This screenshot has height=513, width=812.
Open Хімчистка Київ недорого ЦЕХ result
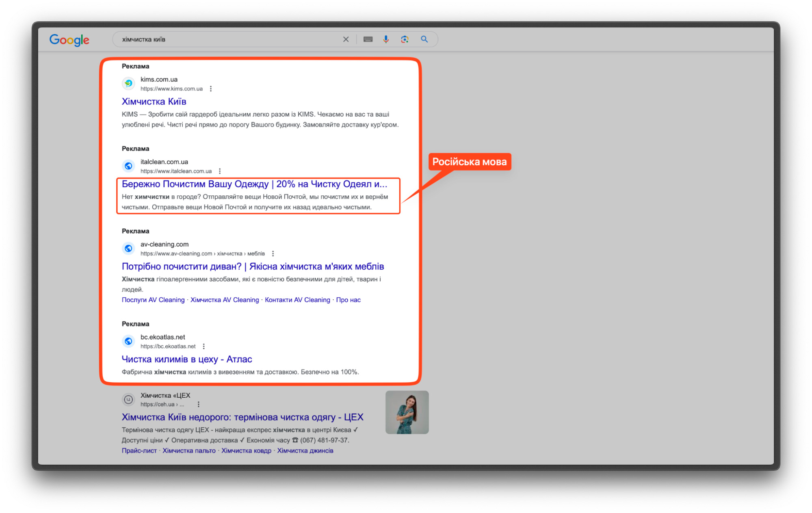coord(243,418)
